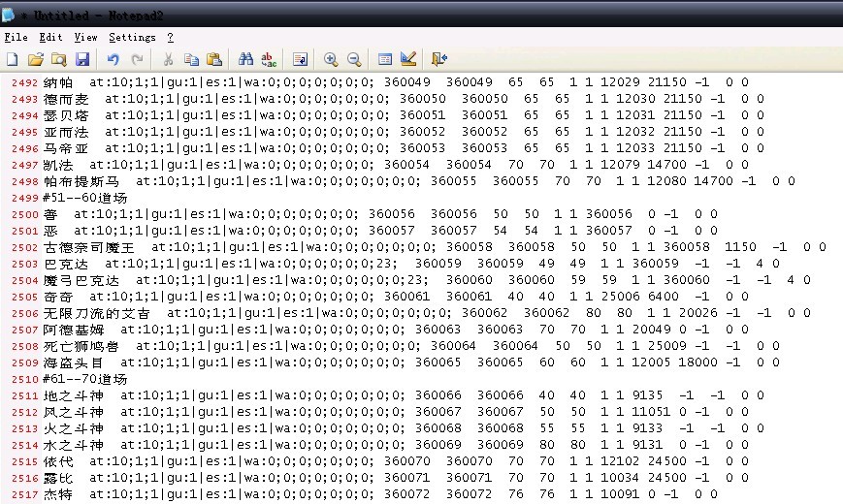Toggle word wrap from the toolbar
Screen dimensions: 843x504
(300, 59)
